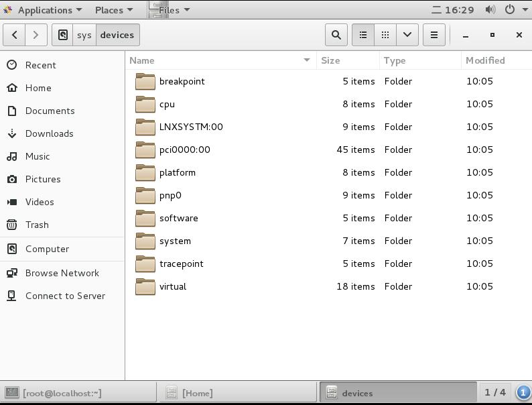Screen dimensions: 532x405
Task: Open Videos in the sidebar
Action: click(x=62, y=202)
